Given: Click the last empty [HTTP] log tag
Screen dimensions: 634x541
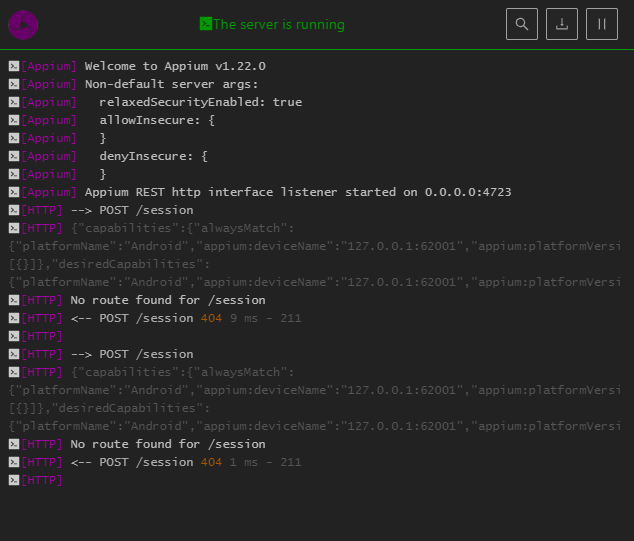Looking at the screenshot, I should [x=42, y=480].
